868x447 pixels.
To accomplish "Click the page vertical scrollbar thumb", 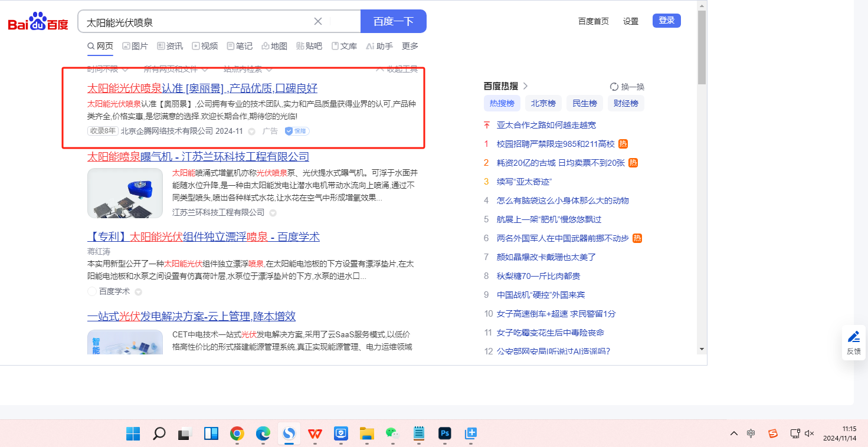I will [702, 47].
